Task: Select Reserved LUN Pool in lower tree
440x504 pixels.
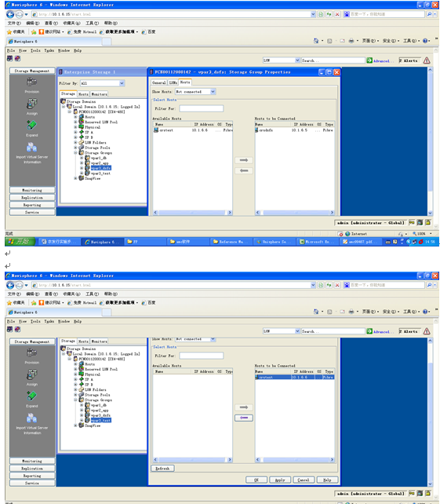Action: pyautogui.click(x=101, y=369)
